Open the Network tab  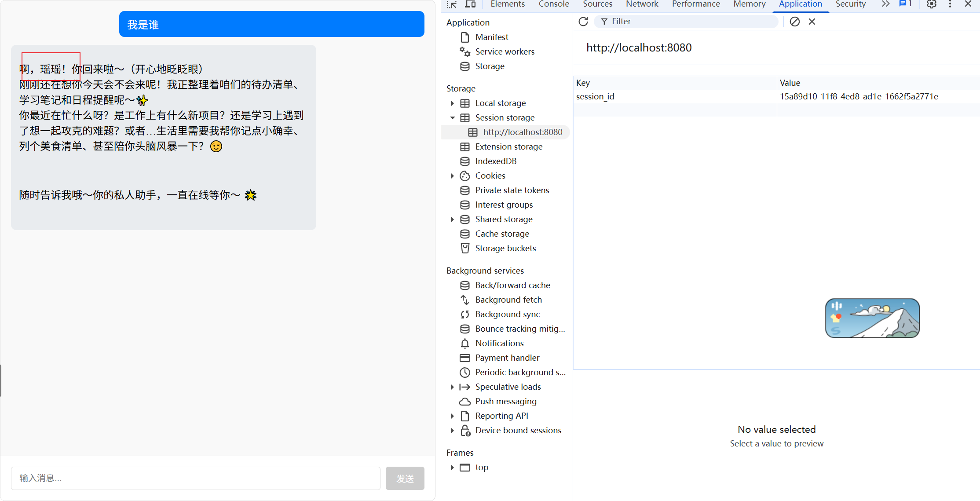(642, 4)
